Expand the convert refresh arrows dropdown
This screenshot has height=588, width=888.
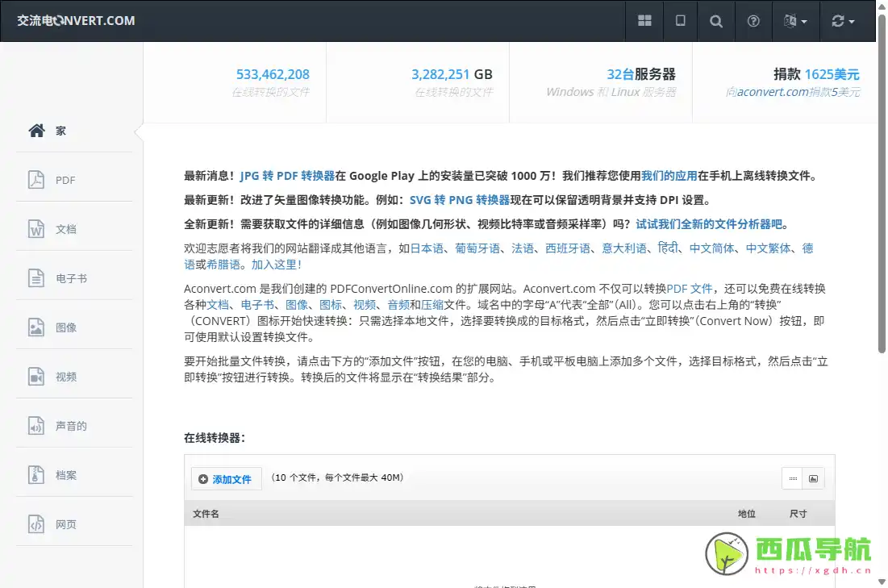pos(843,21)
